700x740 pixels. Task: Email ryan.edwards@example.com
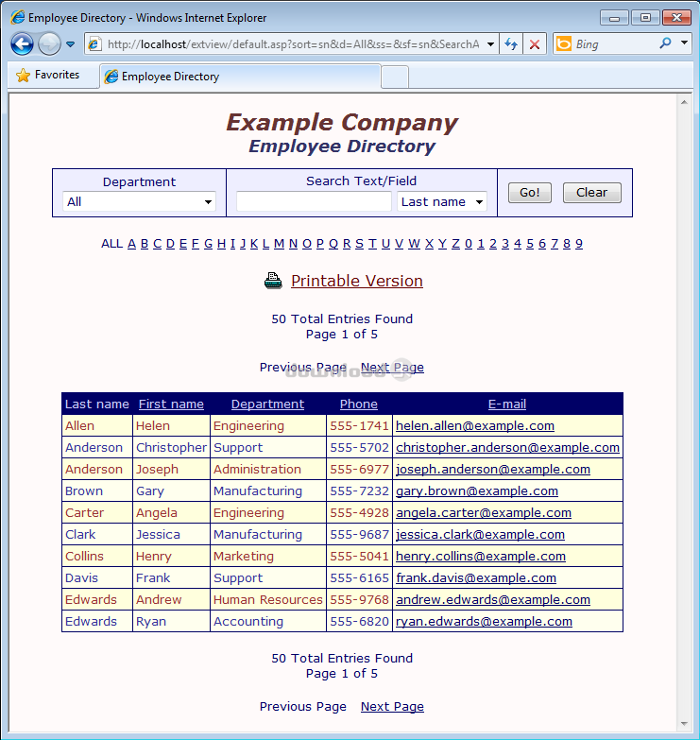click(x=484, y=621)
